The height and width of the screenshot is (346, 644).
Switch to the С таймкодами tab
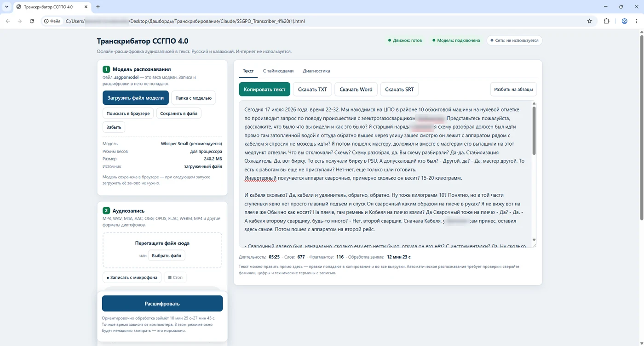(278, 71)
